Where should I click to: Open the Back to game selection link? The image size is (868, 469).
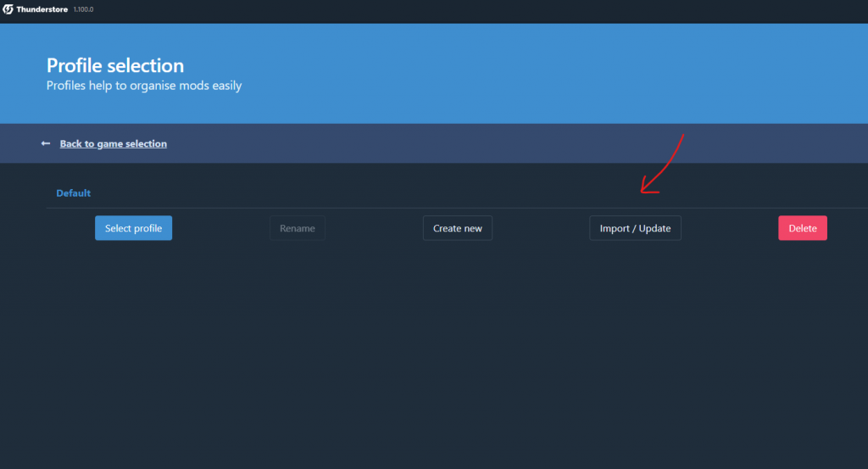coord(113,144)
